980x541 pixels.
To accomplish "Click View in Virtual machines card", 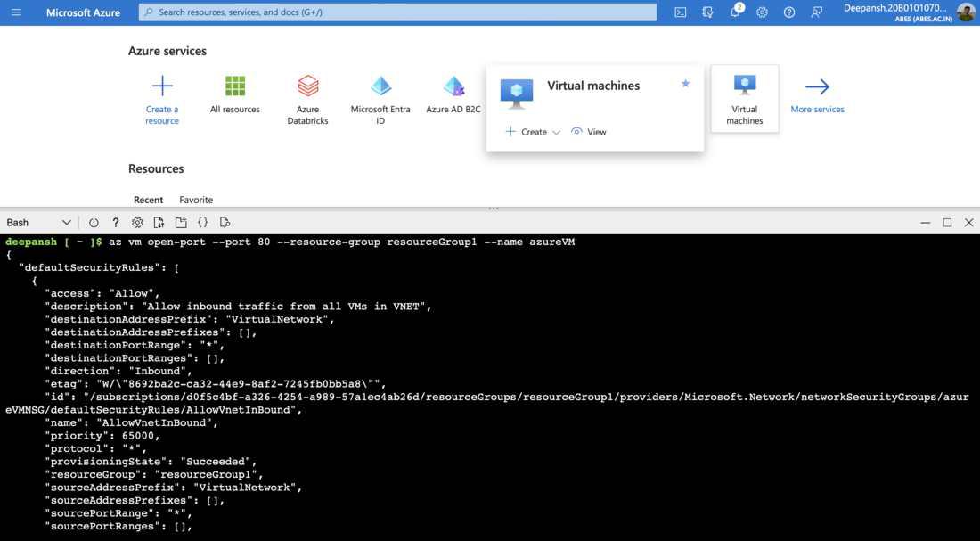I will pyautogui.click(x=589, y=132).
